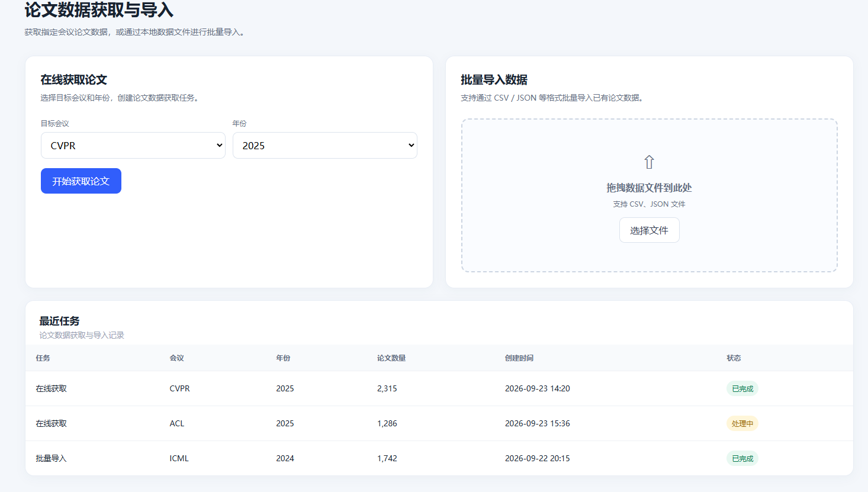Click the 已完成 status badge in ICML row
Screen dimensions: 868x492
pyautogui.click(x=742, y=459)
